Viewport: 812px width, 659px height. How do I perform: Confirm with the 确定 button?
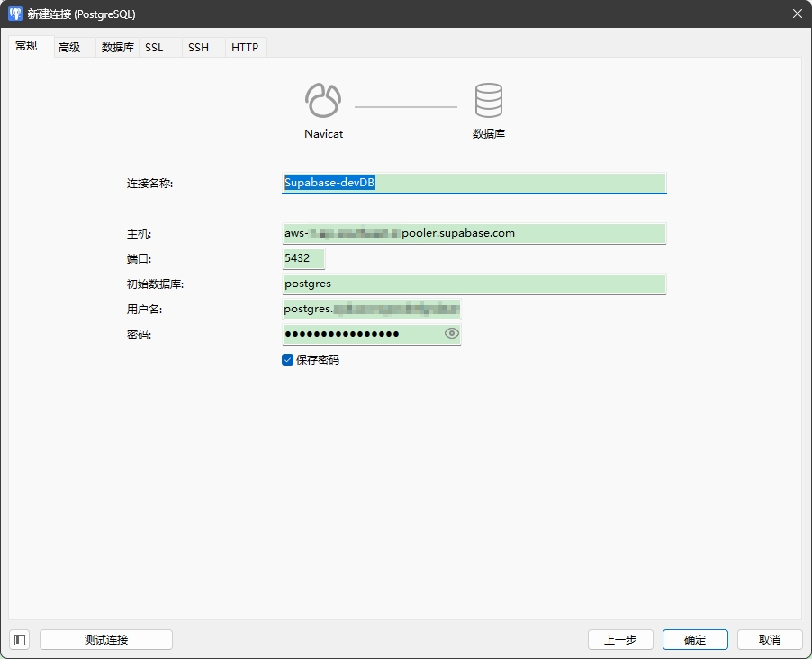coord(695,640)
